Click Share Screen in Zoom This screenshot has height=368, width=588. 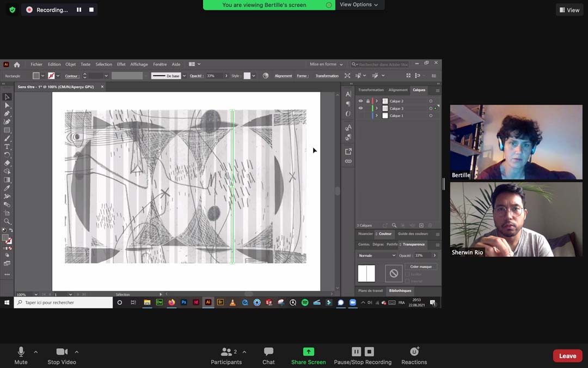pyautogui.click(x=308, y=355)
